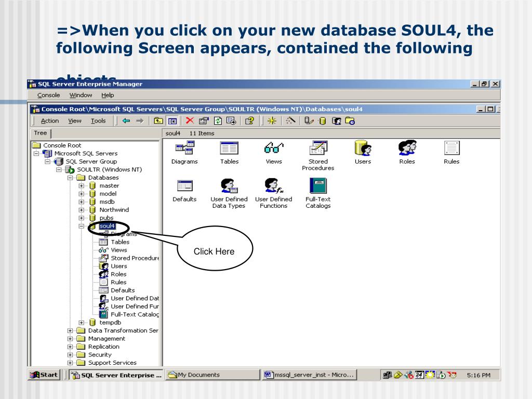532x399 pixels.
Task: Open the Roles icon in right pane
Action: tap(407, 148)
